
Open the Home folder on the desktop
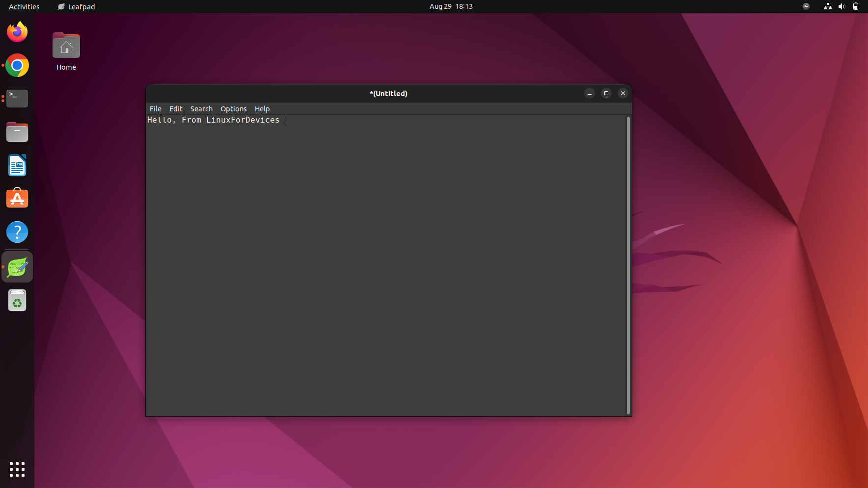[x=66, y=45]
